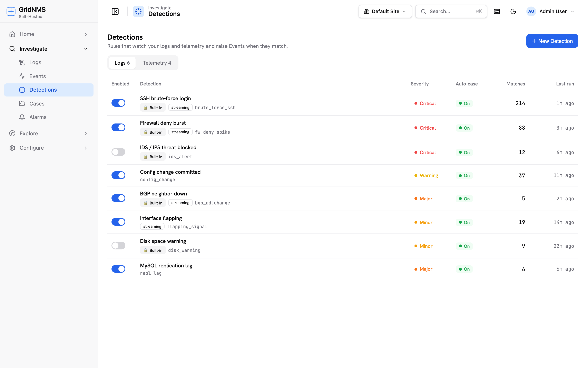The width and height of the screenshot is (588, 368).
Task: Click lock icon on Disk space warning badge
Action: [x=146, y=250]
